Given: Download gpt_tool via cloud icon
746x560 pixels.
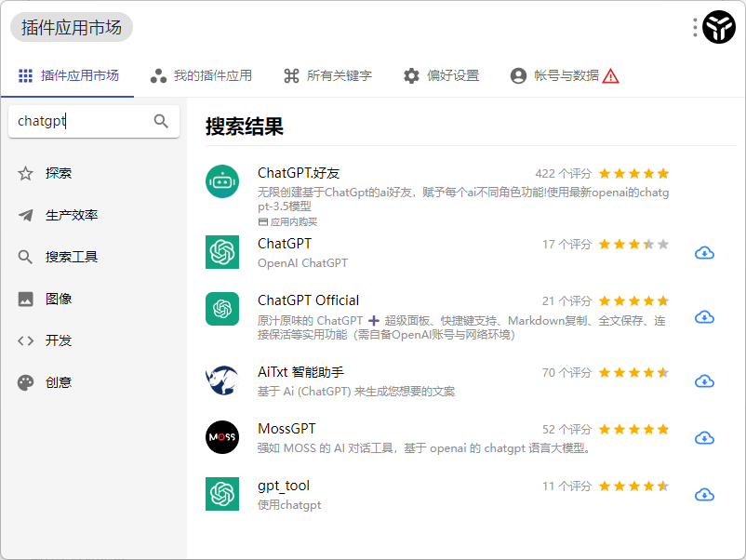Looking at the screenshot, I should [x=704, y=495].
